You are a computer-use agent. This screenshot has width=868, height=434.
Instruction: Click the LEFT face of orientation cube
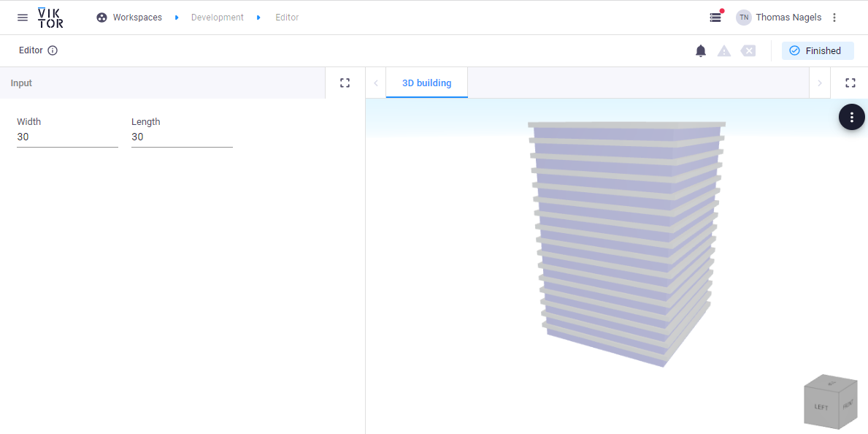(x=821, y=407)
